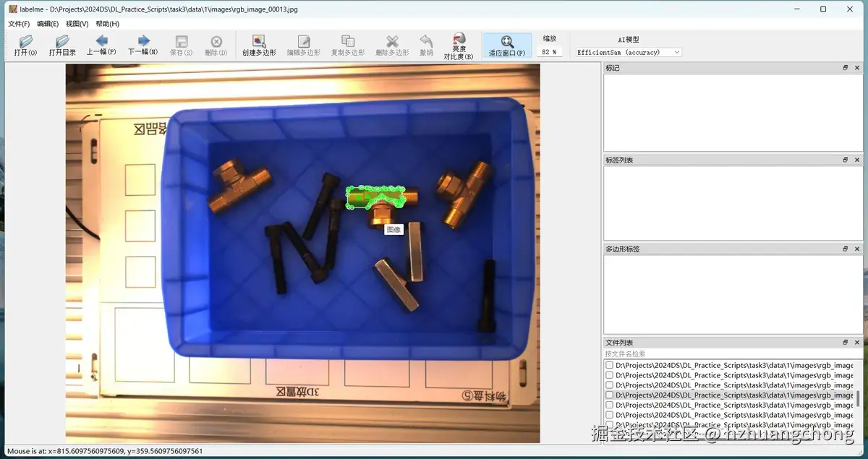Float the 标签列表 panel
868x459 pixels.
[x=846, y=160]
